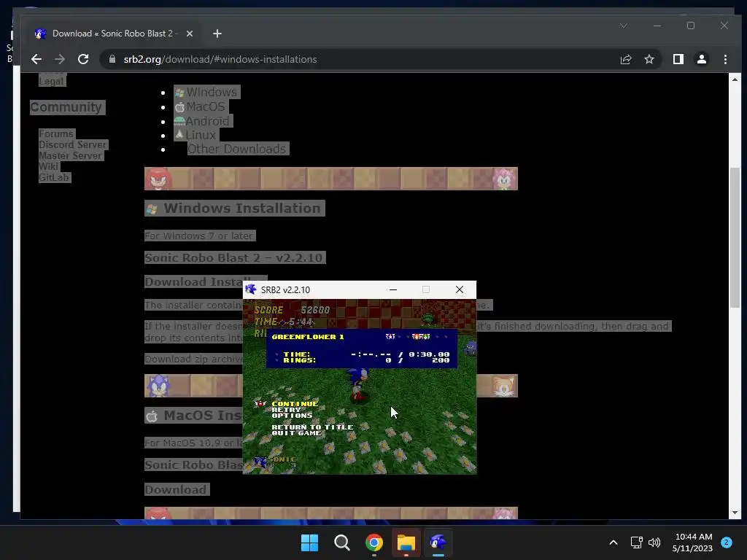
Task: Click the Amy icon in the divider banner
Action: click(x=504, y=179)
